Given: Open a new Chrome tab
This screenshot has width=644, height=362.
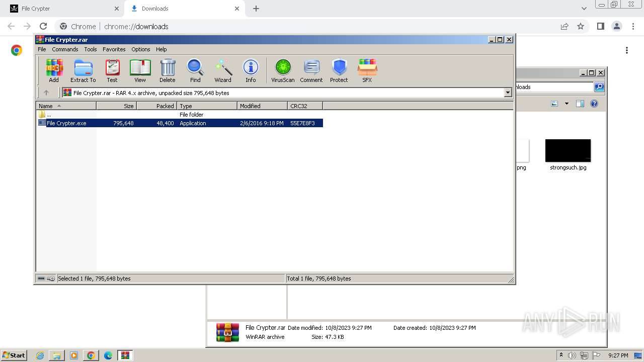Looking at the screenshot, I should click(x=256, y=9).
